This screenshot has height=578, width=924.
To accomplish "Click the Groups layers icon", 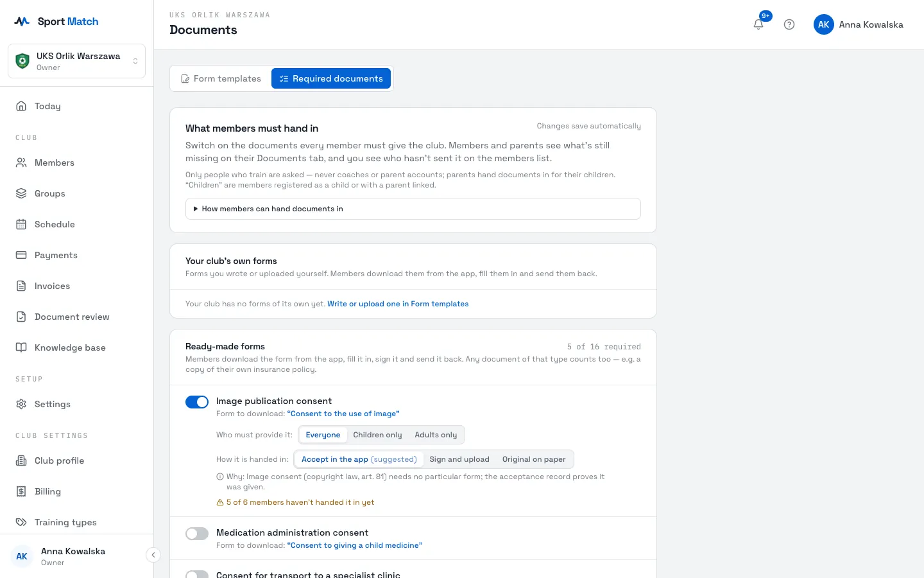I will pos(21,193).
